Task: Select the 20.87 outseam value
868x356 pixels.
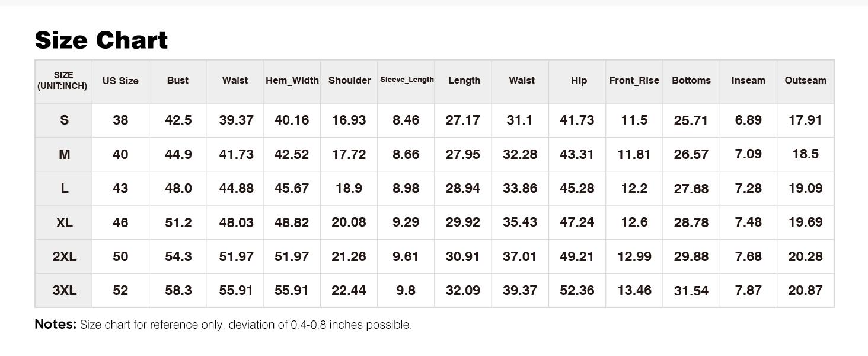Action: point(805,291)
